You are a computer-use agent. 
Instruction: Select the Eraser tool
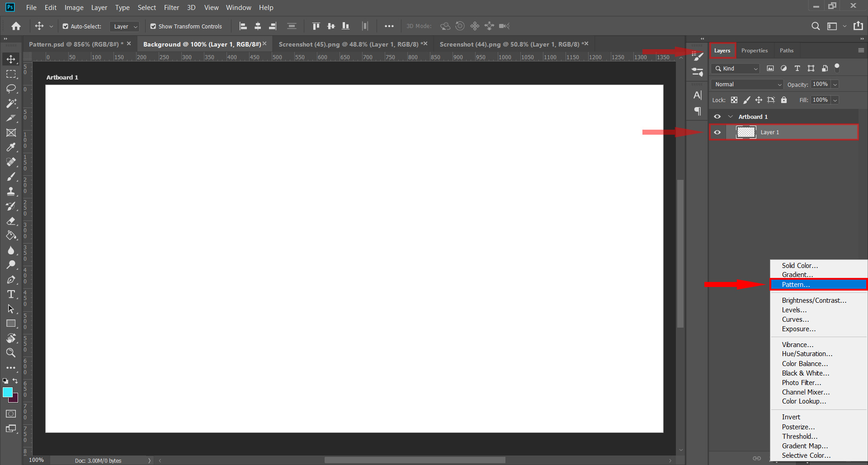pyautogui.click(x=11, y=221)
